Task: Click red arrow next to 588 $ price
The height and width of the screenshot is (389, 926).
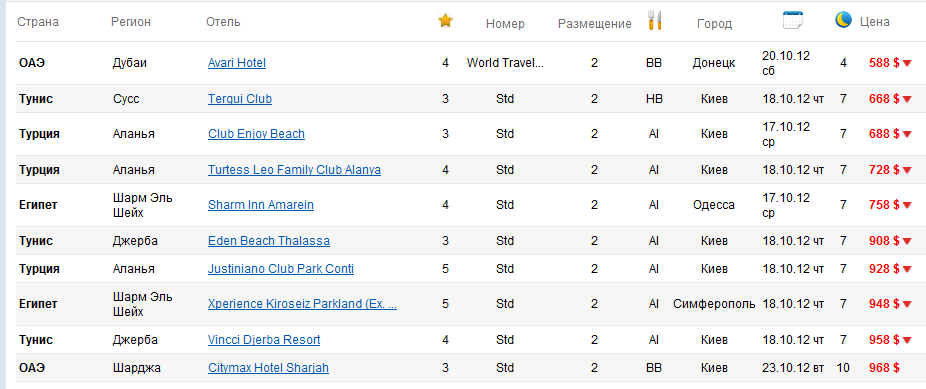Action: 907,63
